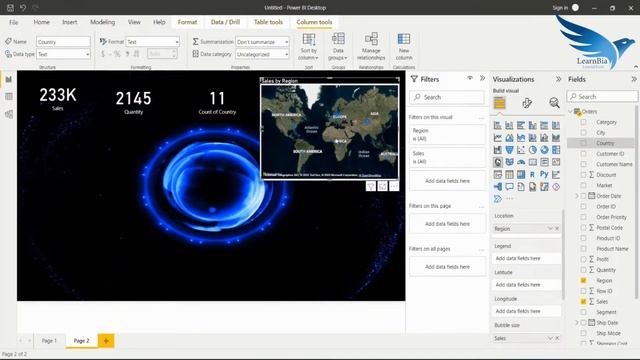Click the Save icon in title bar
Image resolution: width=640 pixels, height=360 pixels.
coord(11,8)
